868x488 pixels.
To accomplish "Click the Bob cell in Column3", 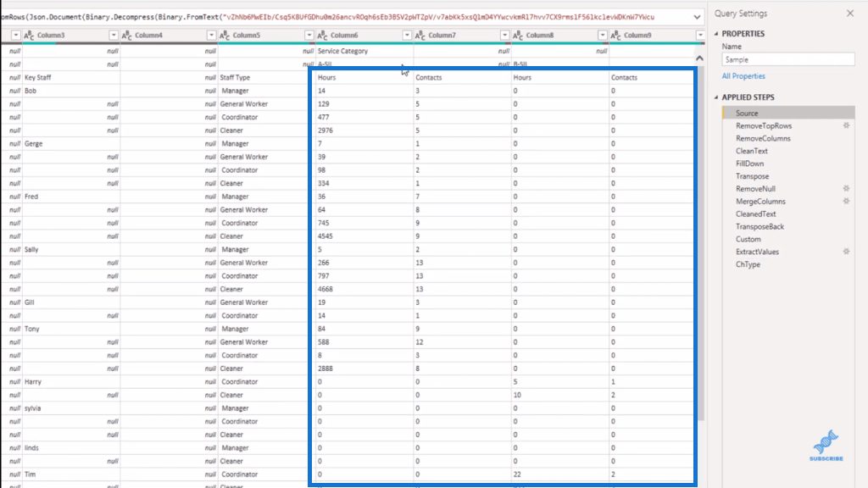I will click(x=71, y=91).
